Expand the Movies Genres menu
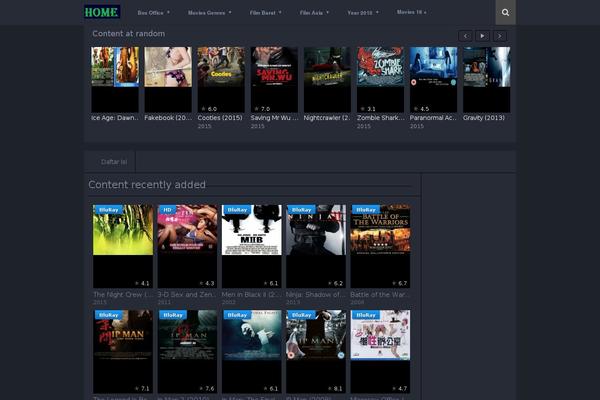Screen dimensions: 600x400 pyautogui.click(x=210, y=13)
